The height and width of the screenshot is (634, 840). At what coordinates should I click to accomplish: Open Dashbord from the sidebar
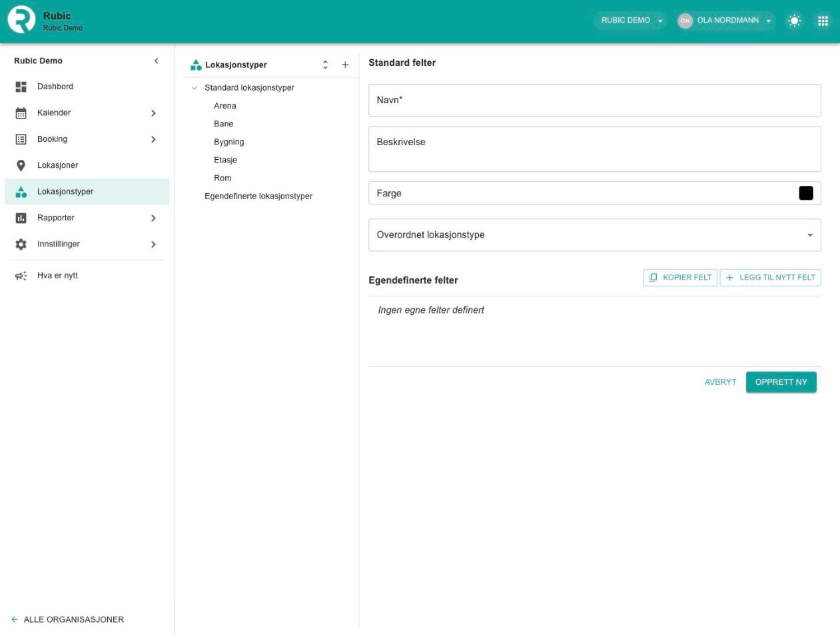[87, 87]
